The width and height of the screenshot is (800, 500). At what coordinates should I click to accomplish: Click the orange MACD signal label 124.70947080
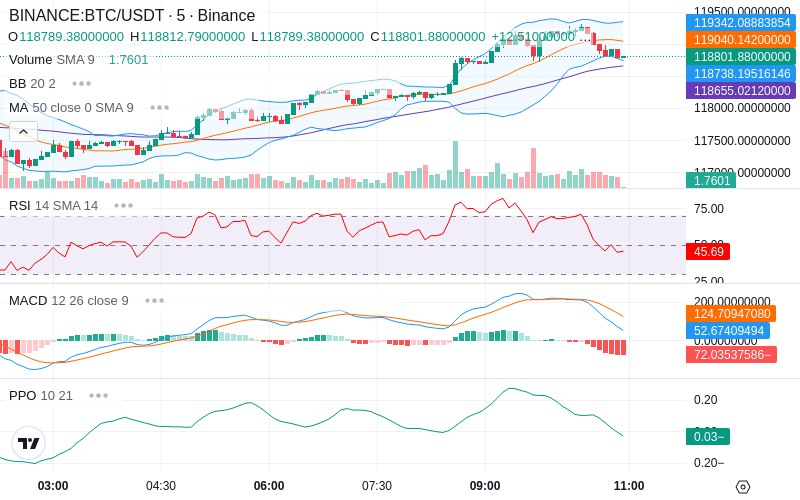(x=731, y=313)
